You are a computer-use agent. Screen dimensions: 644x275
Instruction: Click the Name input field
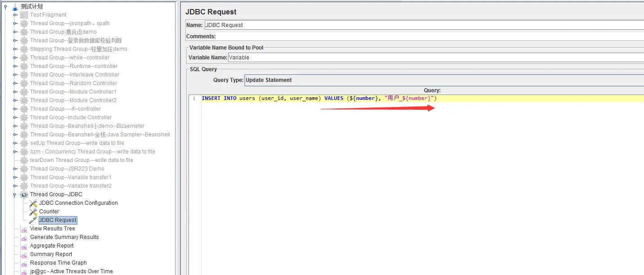[x=423, y=25]
